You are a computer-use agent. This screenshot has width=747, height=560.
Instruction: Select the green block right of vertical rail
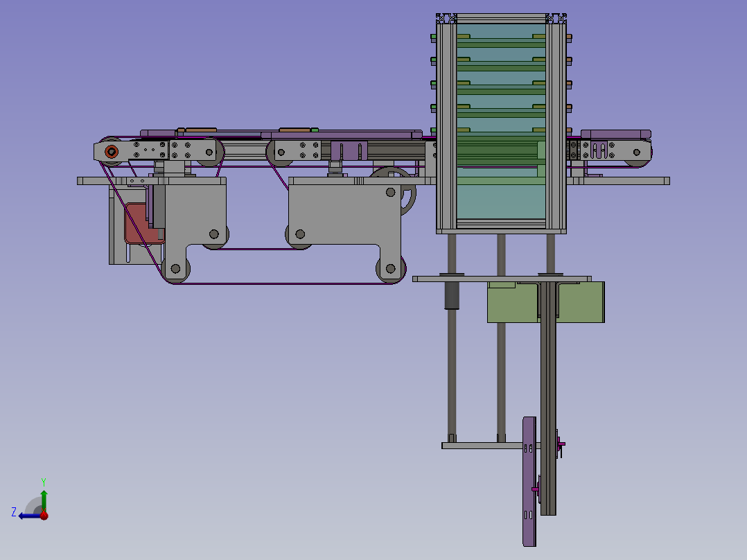[581, 302]
